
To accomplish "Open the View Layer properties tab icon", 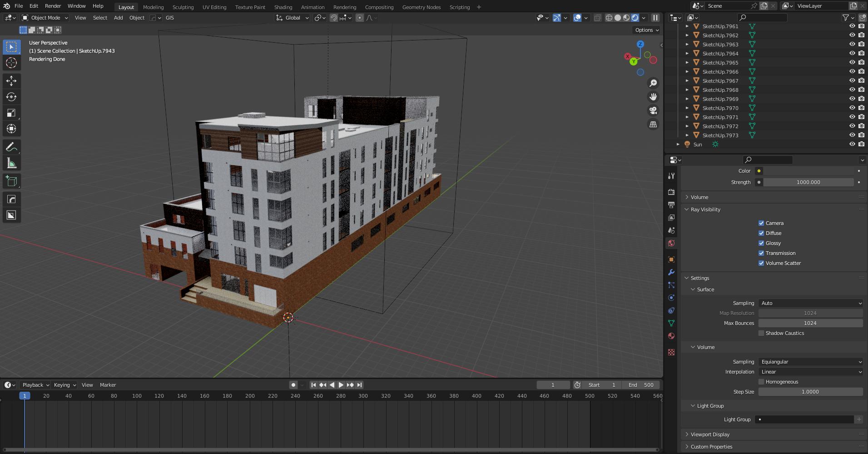I will point(671,218).
